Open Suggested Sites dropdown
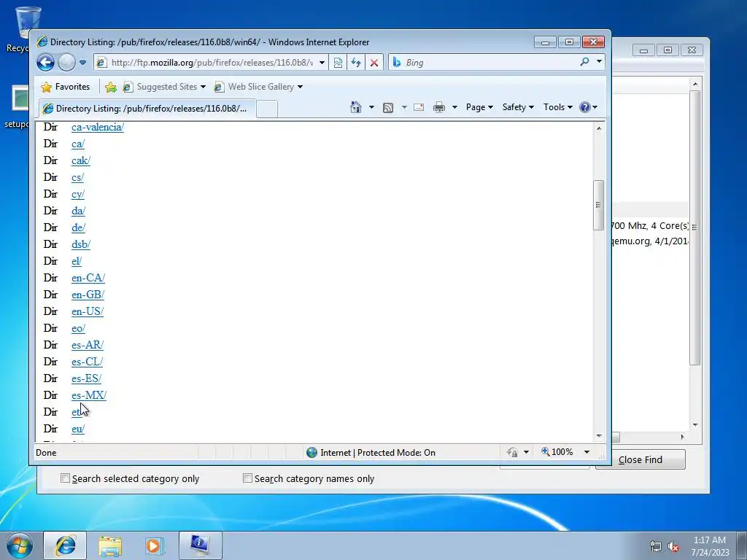The height and width of the screenshot is (560, 747). (164, 87)
